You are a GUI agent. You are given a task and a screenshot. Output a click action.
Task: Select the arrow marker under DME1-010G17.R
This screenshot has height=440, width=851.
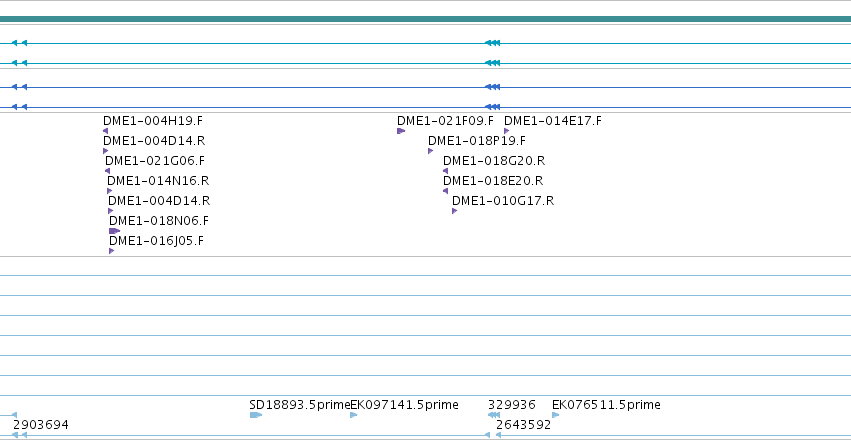click(454, 211)
